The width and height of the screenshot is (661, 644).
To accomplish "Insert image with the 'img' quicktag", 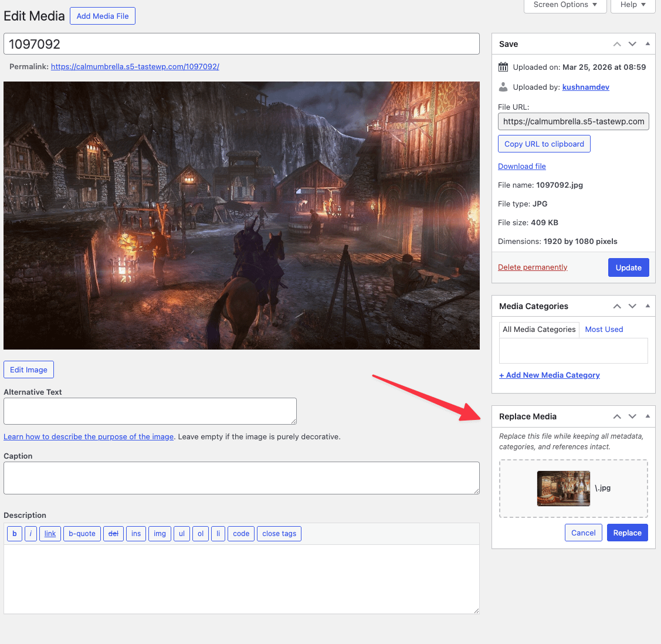I will (160, 534).
